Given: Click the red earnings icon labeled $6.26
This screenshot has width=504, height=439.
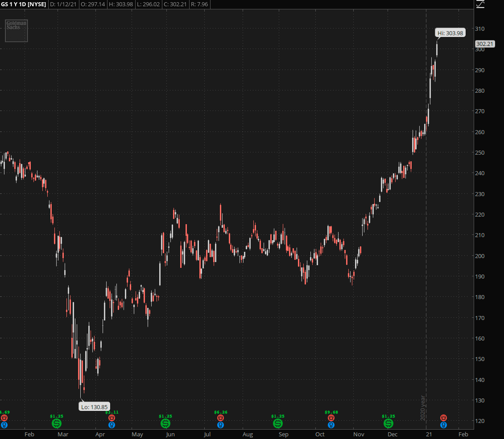Looking at the screenshot, I should 220,418.
